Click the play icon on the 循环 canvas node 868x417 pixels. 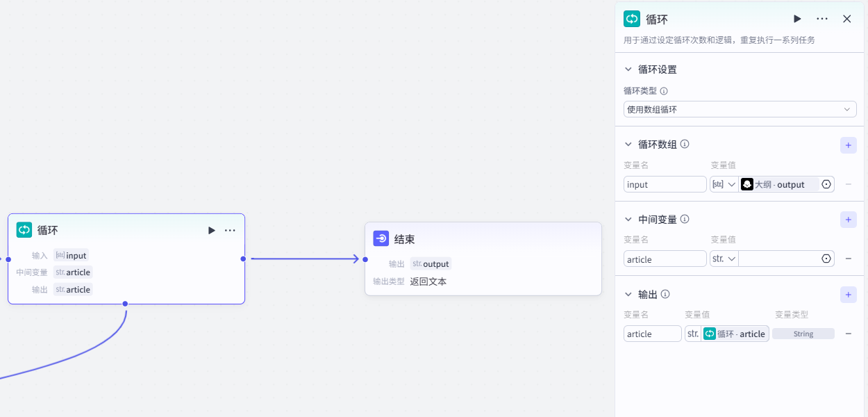tap(211, 230)
